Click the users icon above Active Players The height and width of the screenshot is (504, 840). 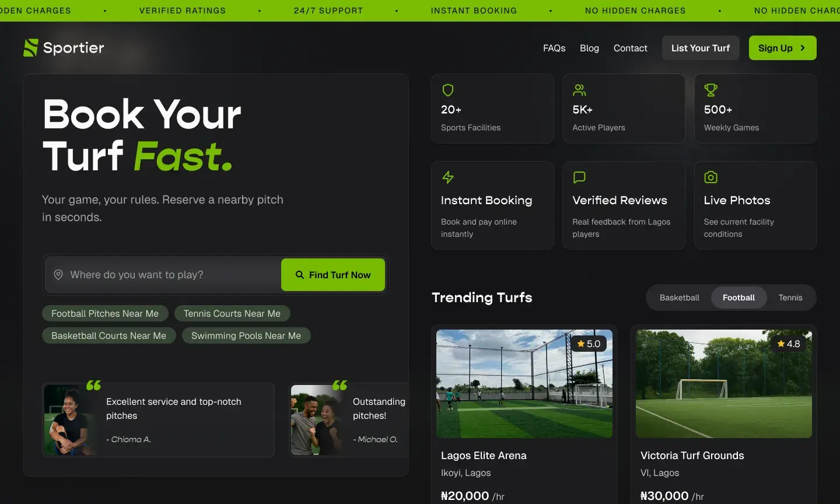click(x=579, y=90)
